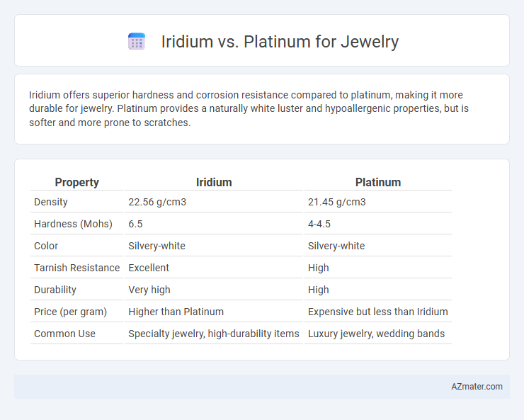Click the summary paragraph about Iridium hardness
The width and height of the screenshot is (524, 420).
tap(249, 108)
